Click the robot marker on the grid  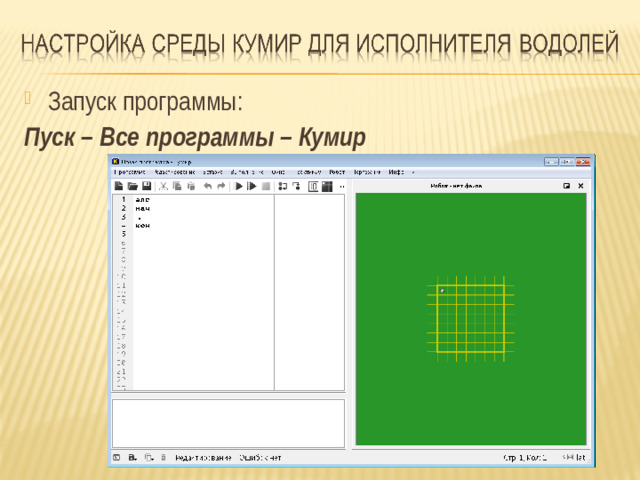[x=442, y=291]
